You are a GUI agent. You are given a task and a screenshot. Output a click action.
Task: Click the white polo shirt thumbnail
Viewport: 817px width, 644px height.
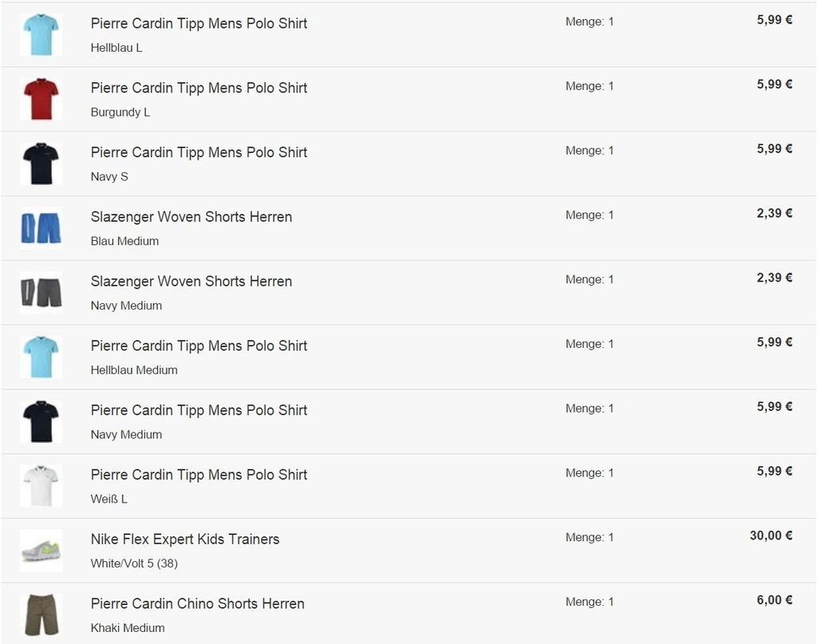point(41,486)
